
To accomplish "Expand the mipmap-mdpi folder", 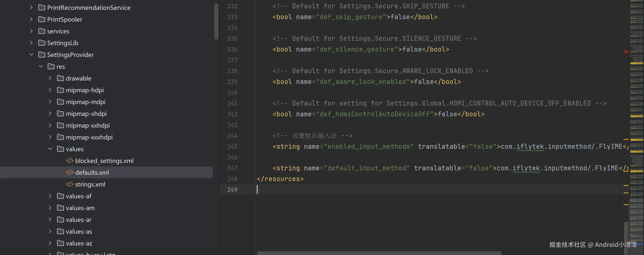I will click(x=50, y=102).
